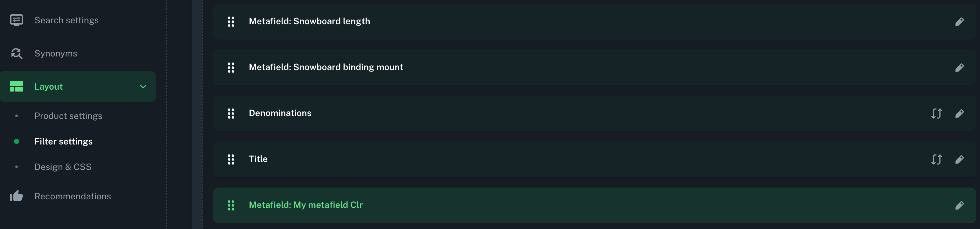Screen dimensions: 980x229
Task: Edit the My metafield Clr filter
Action: [959, 205]
